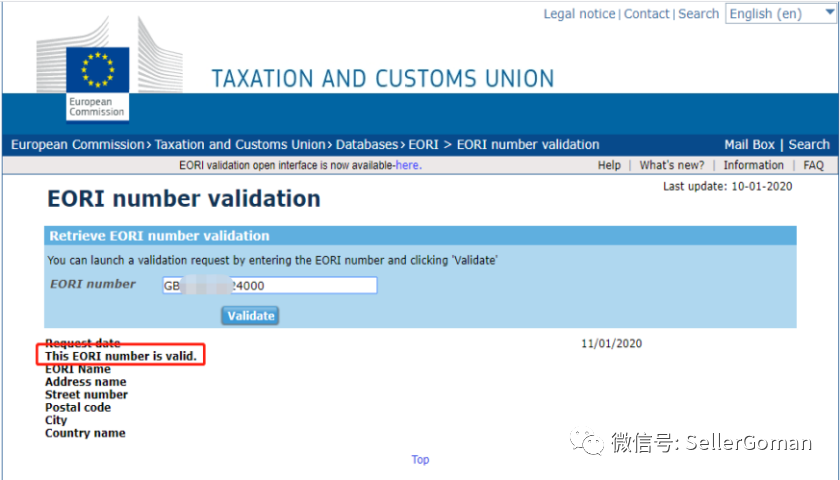Click EORI number validation breadcrumb
The image size is (840, 480).
coord(528,145)
